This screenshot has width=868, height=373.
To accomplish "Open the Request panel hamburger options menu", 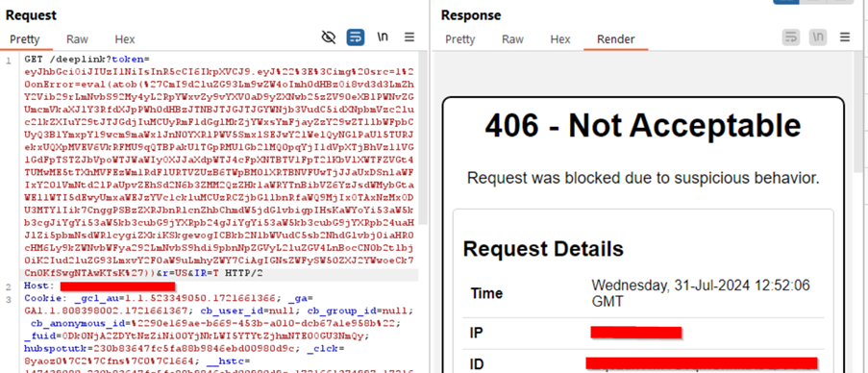I will (409, 37).
